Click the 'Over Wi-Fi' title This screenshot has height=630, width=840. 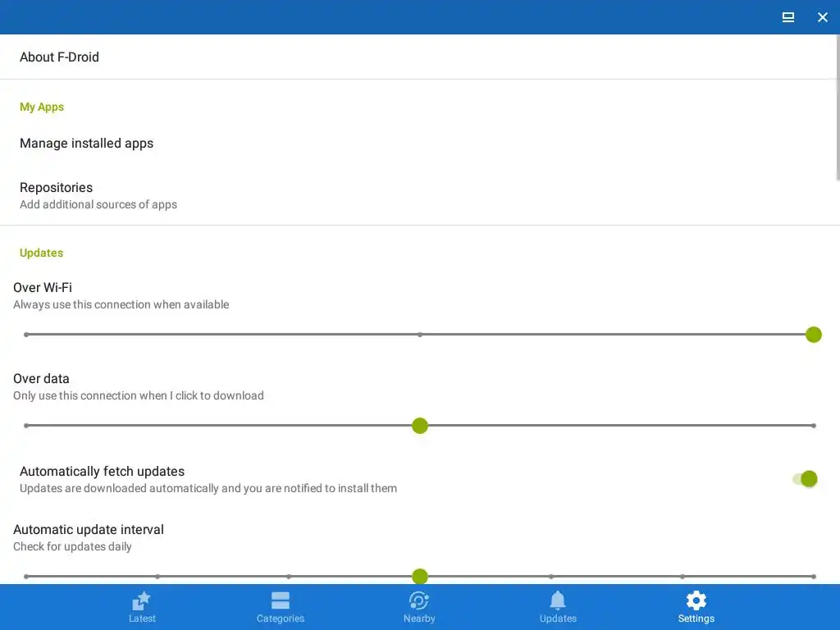(x=43, y=287)
